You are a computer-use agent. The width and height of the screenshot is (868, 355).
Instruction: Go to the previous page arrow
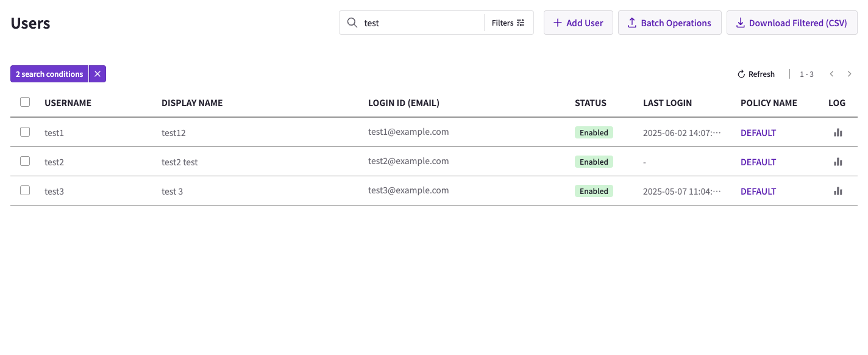tap(831, 74)
